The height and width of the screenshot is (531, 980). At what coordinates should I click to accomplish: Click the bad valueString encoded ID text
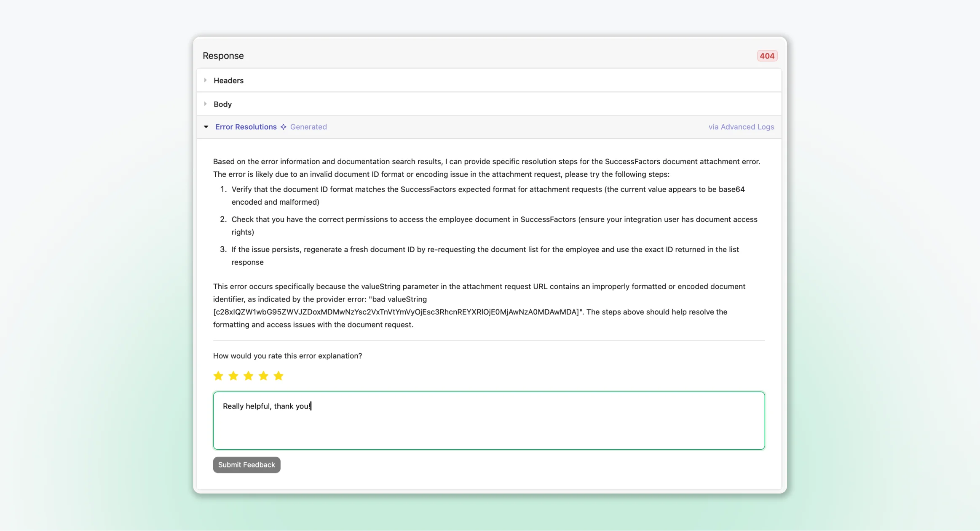point(396,312)
